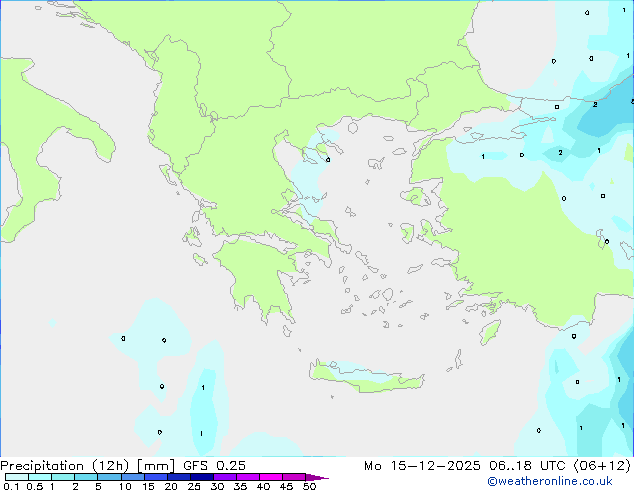The width and height of the screenshot is (634, 490).
Task: Click the "06..18 UTC" time range text
Action: tap(527, 466)
